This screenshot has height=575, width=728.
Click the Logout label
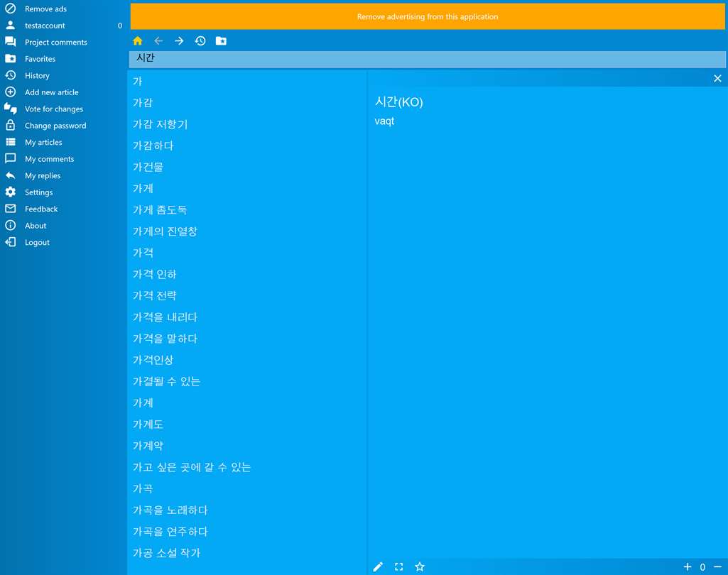tap(37, 242)
